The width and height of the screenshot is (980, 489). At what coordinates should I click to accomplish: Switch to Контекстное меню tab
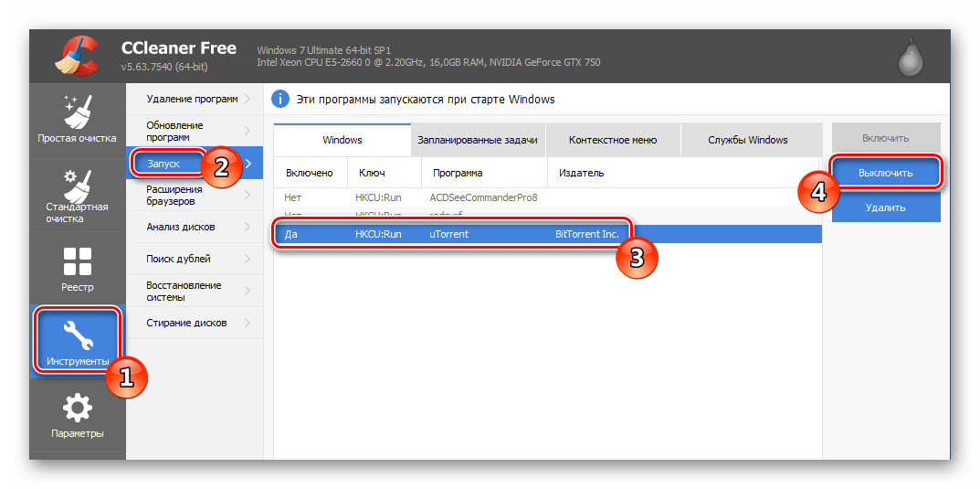(x=613, y=140)
